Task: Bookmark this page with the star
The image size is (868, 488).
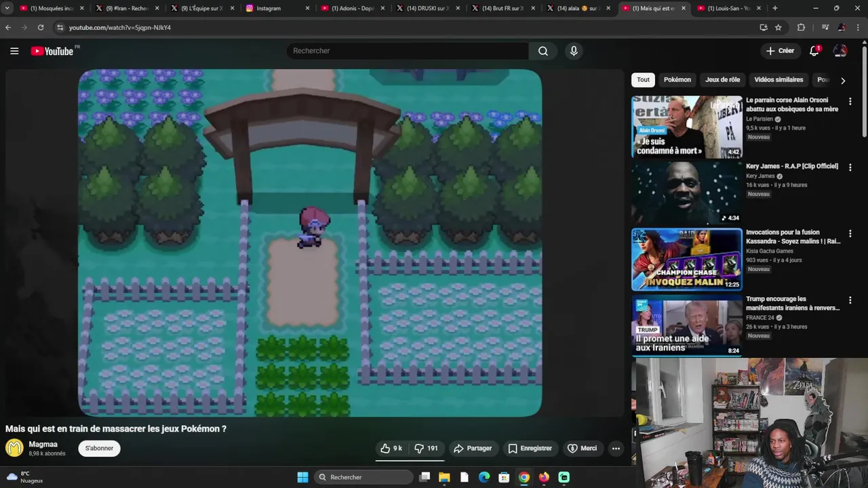Action: click(x=778, y=27)
